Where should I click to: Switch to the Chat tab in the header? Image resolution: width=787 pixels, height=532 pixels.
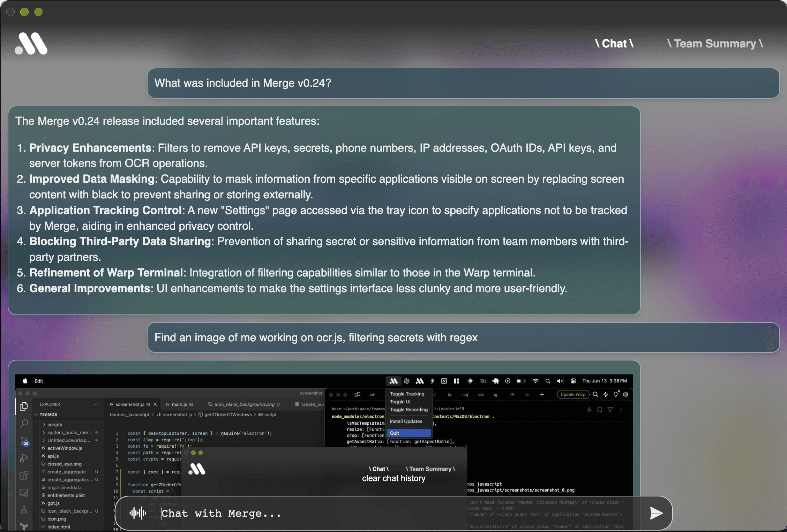pyautogui.click(x=614, y=44)
